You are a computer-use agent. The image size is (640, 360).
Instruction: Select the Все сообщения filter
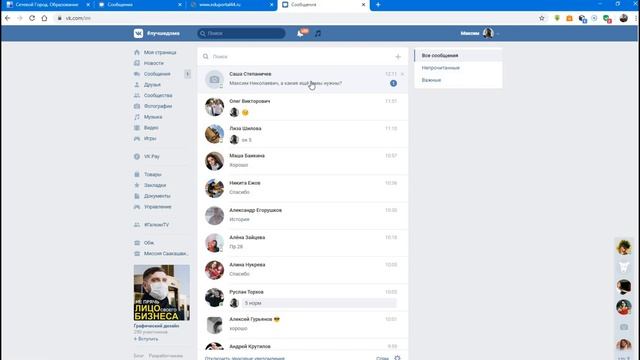(458, 55)
